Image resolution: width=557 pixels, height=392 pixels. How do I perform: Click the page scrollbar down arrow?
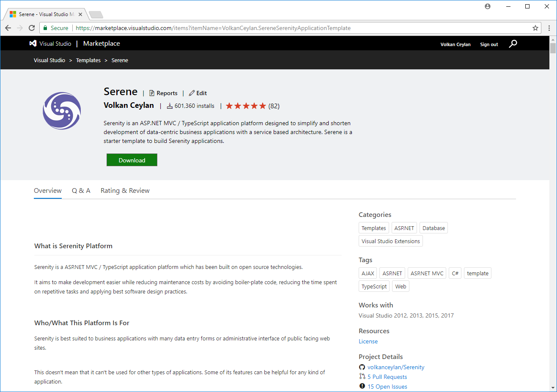pos(553,388)
